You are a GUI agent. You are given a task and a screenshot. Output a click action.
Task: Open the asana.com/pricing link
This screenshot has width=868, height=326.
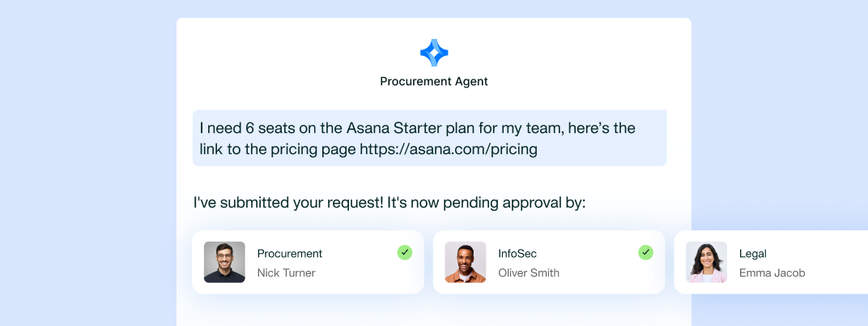[449, 149]
